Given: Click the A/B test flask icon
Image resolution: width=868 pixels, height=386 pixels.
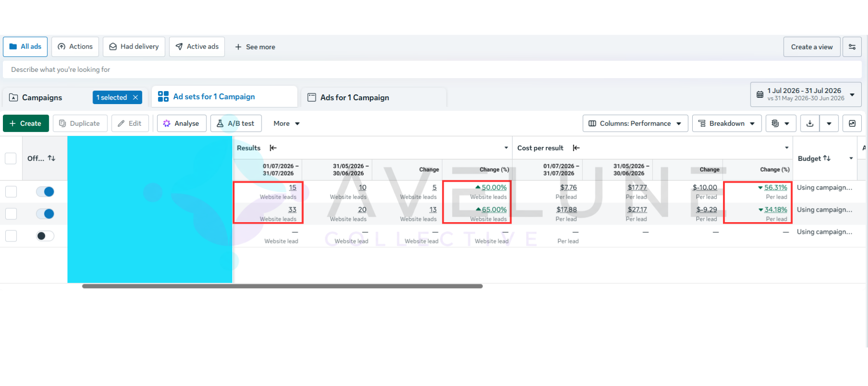Looking at the screenshot, I should [220, 123].
